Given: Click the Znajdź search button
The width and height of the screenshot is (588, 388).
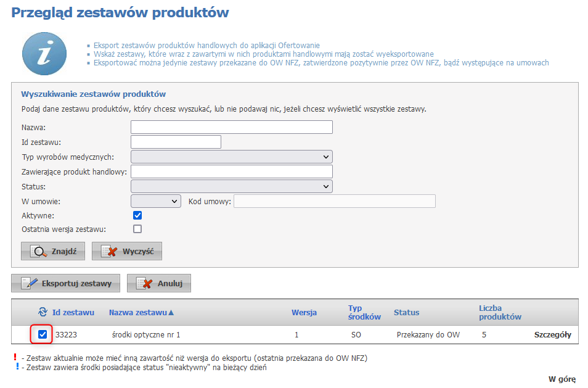Looking at the screenshot, I should pos(52,252).
